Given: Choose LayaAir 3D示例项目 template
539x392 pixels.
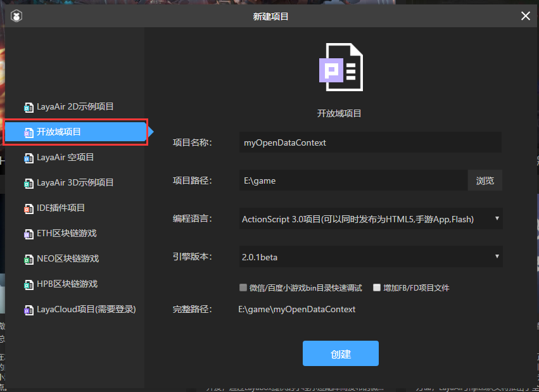Looking at the screenshot, I should (75, 182).
